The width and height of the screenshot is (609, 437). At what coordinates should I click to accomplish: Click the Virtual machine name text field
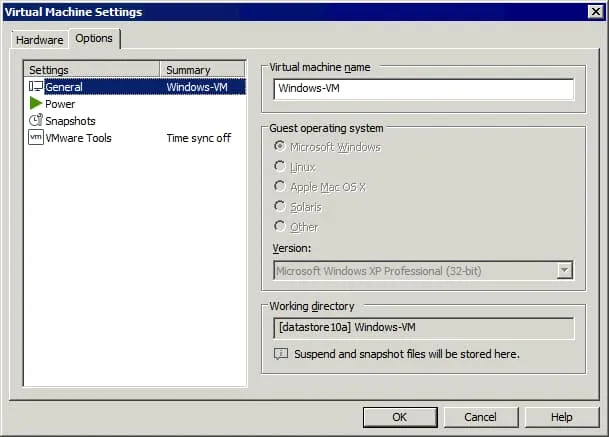point(423,90)
